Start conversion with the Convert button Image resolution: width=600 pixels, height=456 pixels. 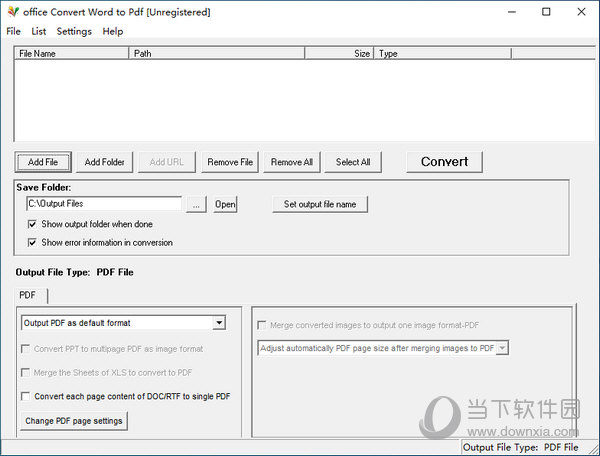coord(444,162)
